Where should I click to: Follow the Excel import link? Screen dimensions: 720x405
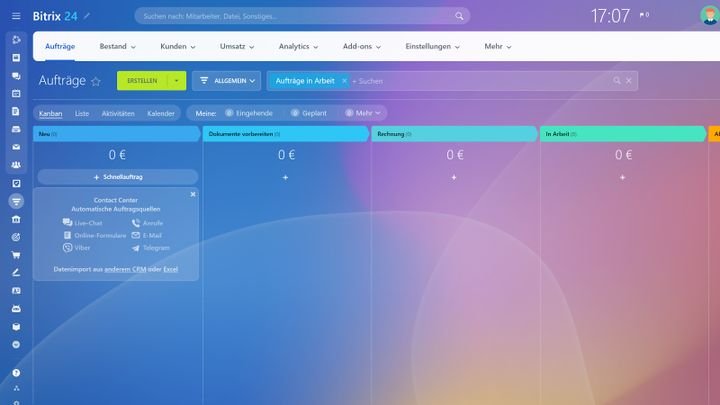pyautogui.click(x=170, y=269)
